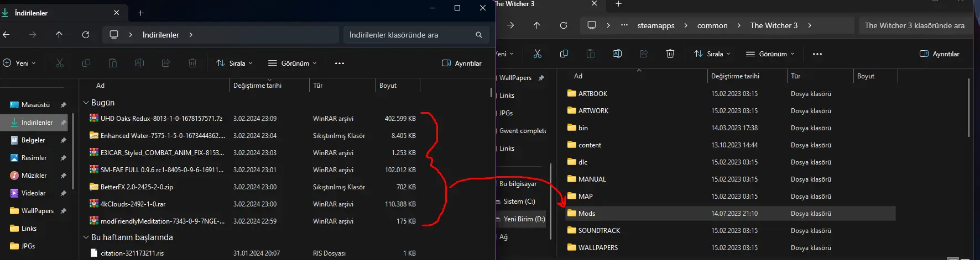Click the delete trash icon in The Witcher 3 window
980x260 pixels.
pyautogui.click(x=670, y=54)
